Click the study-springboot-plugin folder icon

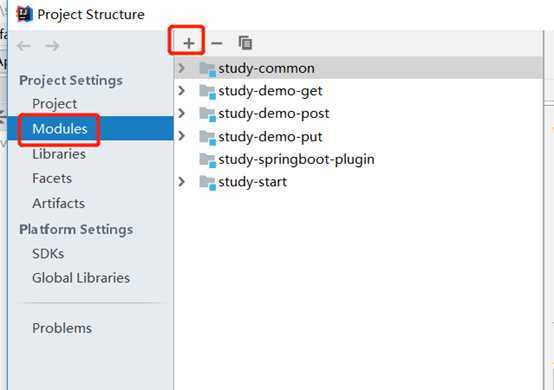pyautogui.click(x=207, y=160)
